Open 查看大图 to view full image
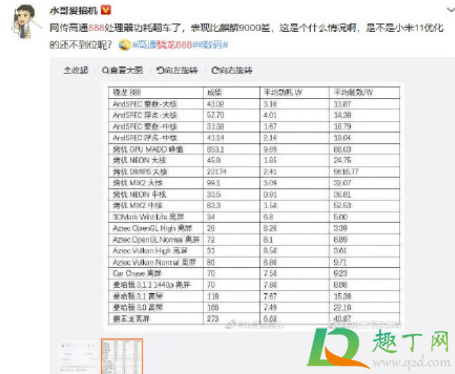Viewport: 455px width, 374px height. tap(122, 70)
